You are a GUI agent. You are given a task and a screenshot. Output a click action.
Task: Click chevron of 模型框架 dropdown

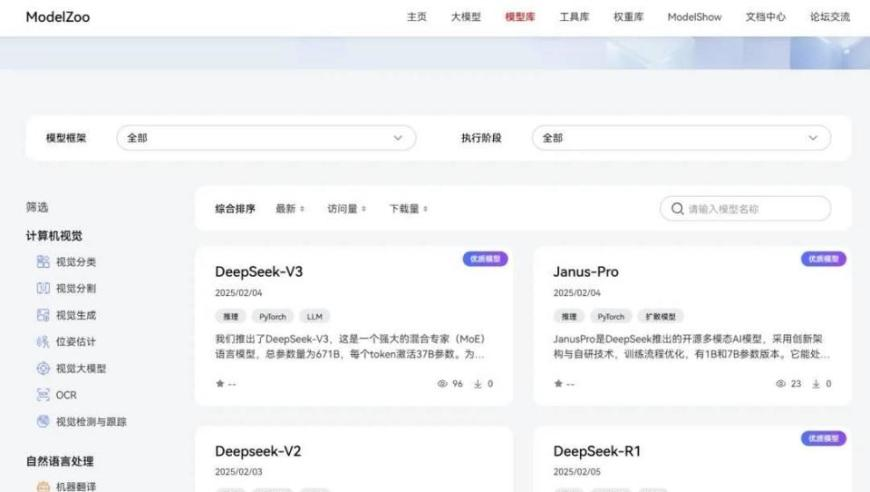point(398,138)
